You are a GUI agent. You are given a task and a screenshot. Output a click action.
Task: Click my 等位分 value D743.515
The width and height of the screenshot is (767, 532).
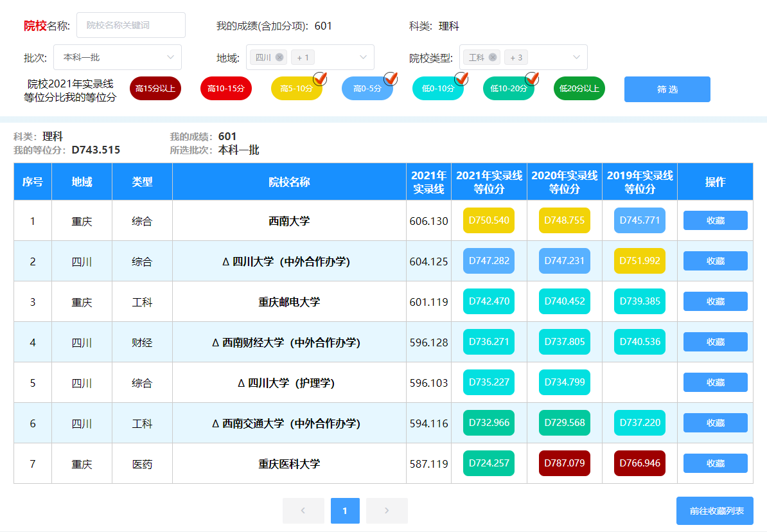pos(96,150)
